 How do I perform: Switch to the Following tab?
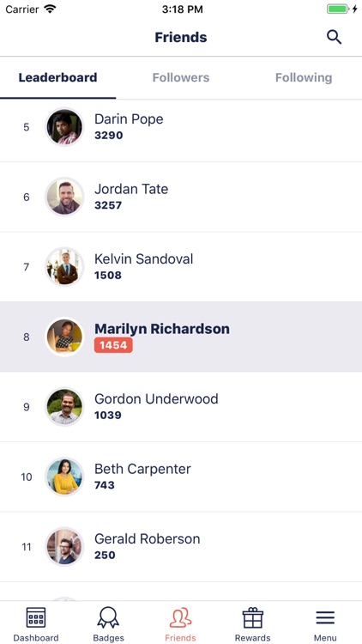[304, 77]
